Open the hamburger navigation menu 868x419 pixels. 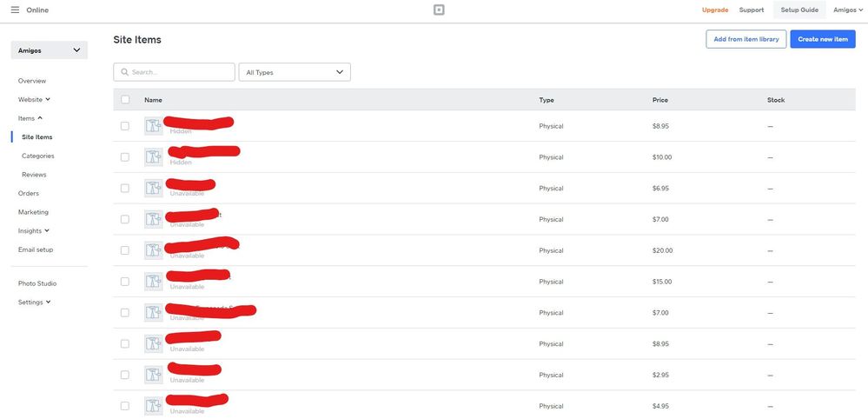click(x=15, y=10)
